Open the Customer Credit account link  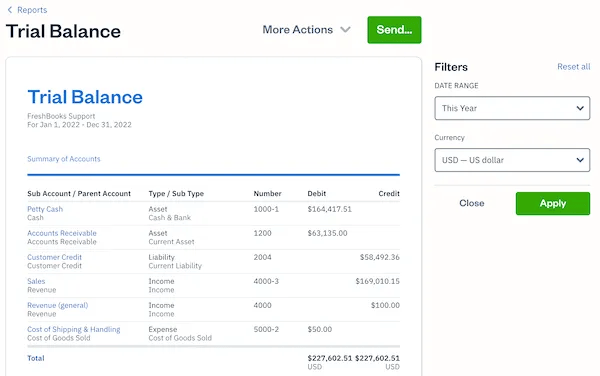pos(54,257)
